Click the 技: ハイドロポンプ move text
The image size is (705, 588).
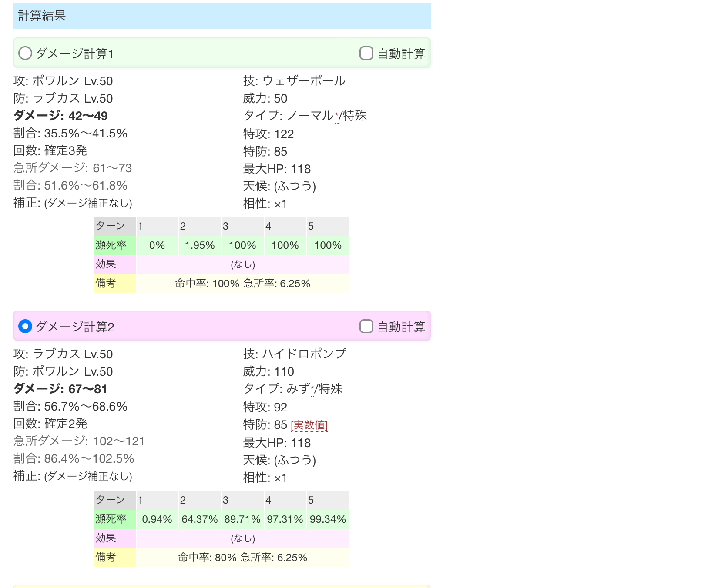(x=295, y=354)
